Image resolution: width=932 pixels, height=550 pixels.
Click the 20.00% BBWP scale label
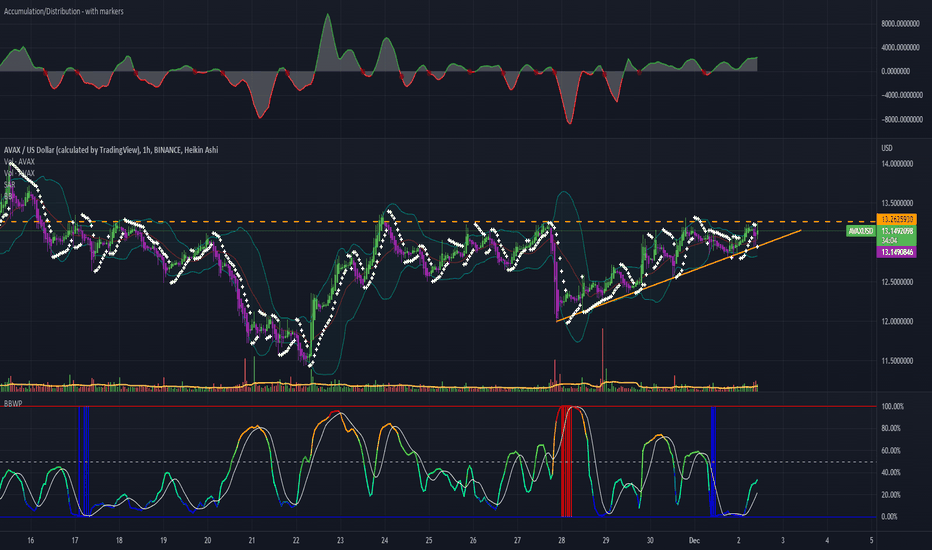click(891, 495)
